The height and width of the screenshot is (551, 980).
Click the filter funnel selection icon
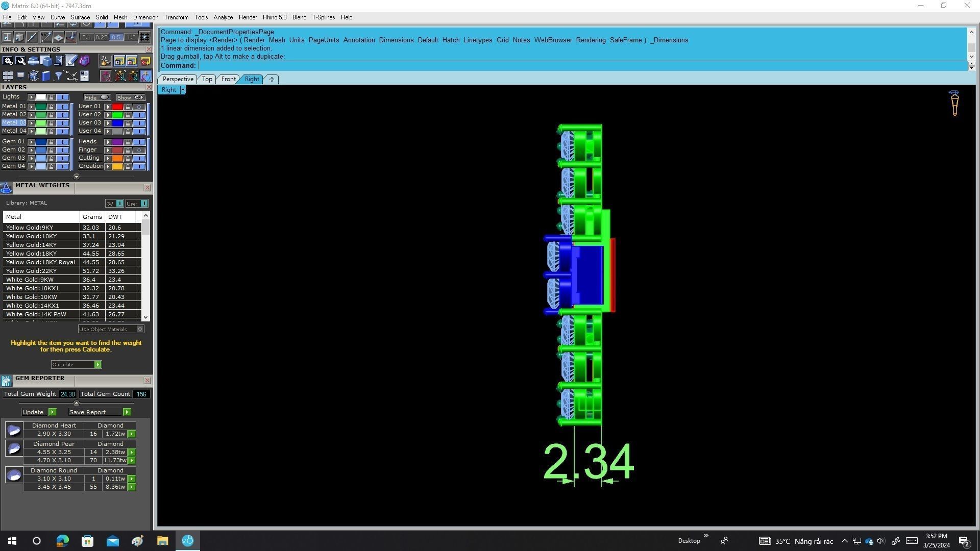(58, 76)
